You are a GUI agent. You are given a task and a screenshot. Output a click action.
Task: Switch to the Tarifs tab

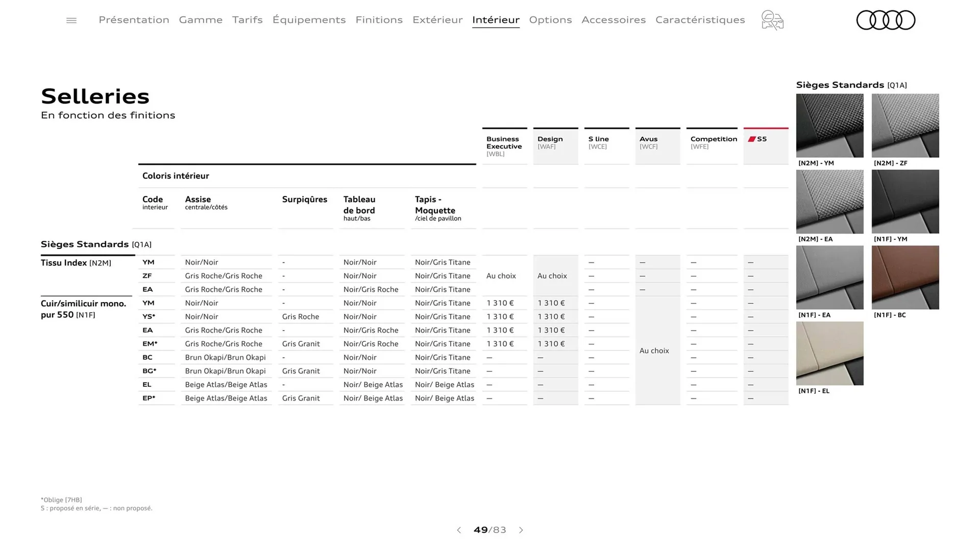(x=248, y=20)
